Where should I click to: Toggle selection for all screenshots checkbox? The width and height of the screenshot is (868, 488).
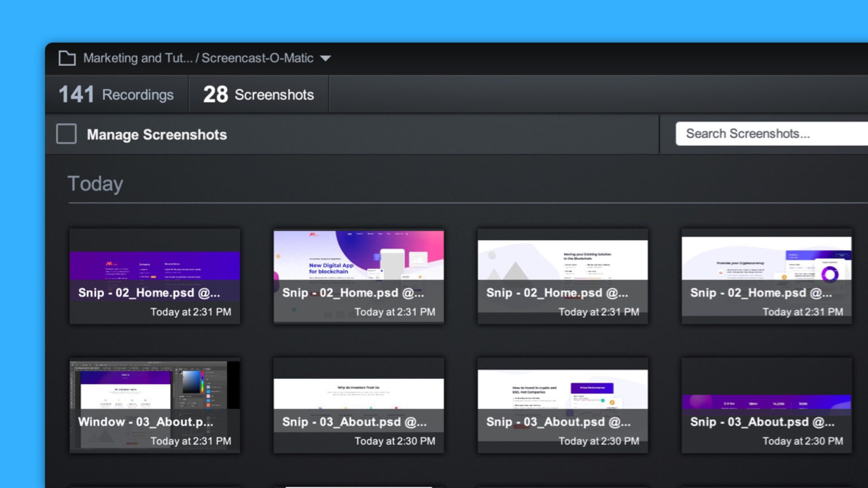pyautogui.click(x=66, y=134)
